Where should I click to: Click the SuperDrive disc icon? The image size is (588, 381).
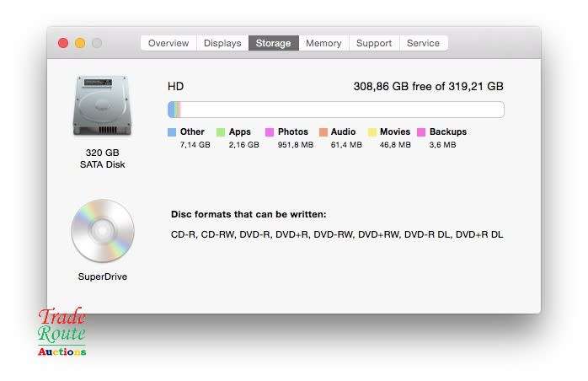point(103,230)
